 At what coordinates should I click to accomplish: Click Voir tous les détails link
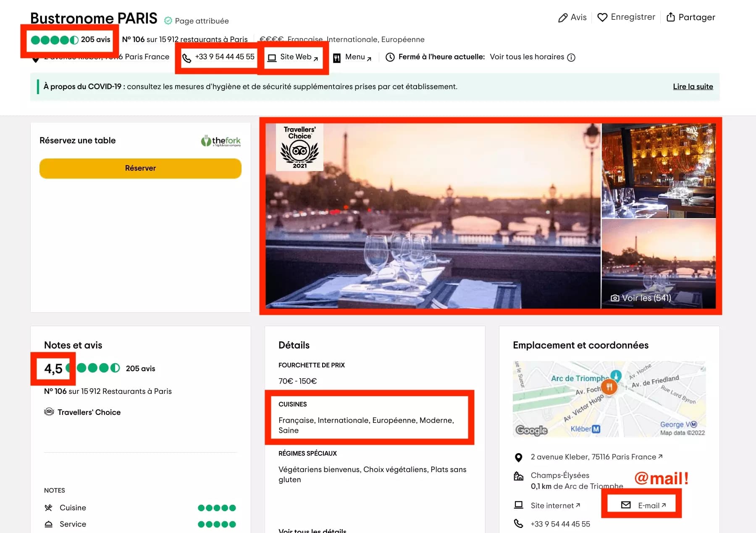tap(312, 530)
